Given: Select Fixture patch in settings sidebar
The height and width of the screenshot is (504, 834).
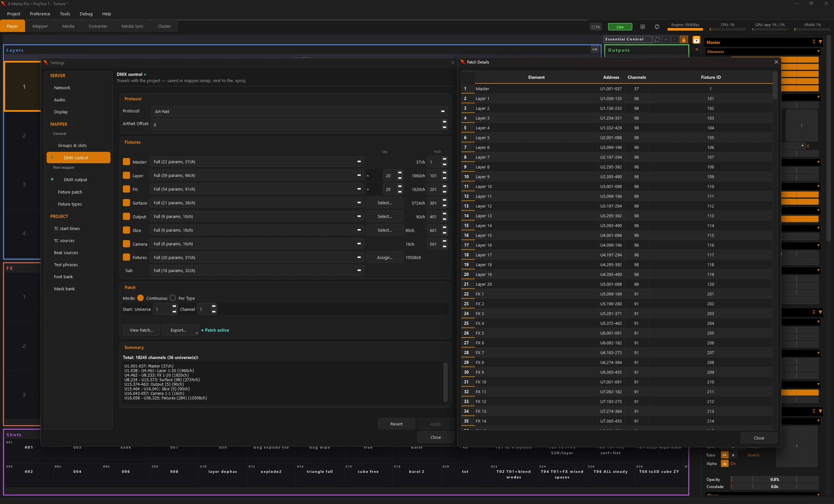Looking at the screenshot, I should pos(70,192).
